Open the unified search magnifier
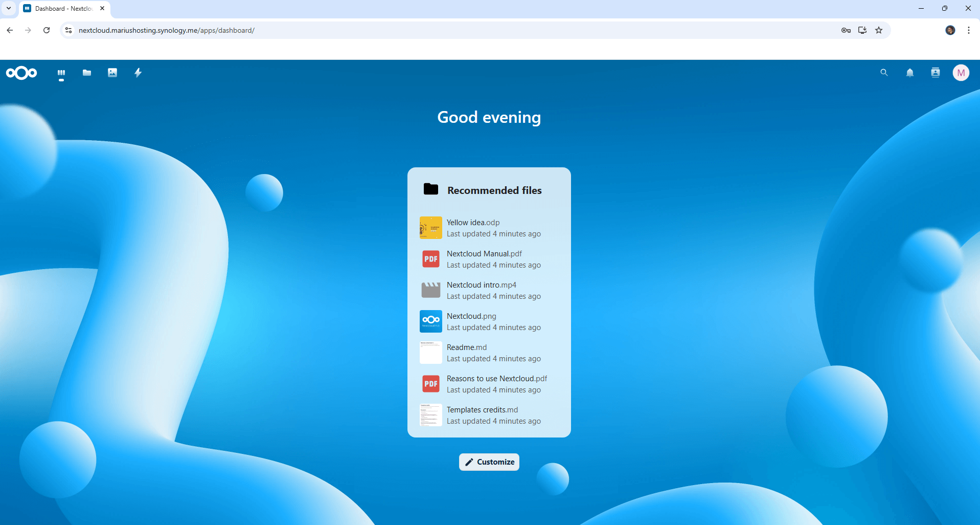This screenshot has height=525, width=980. [884, 73]
